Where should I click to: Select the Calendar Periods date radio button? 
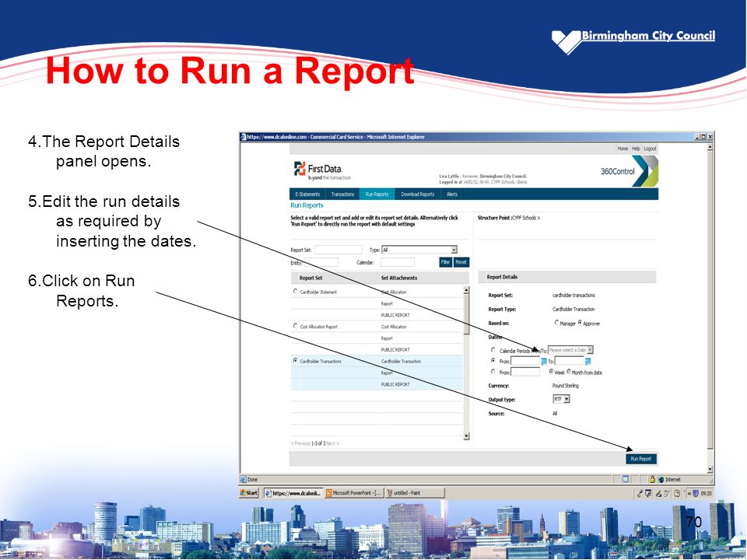pos(493,350)
